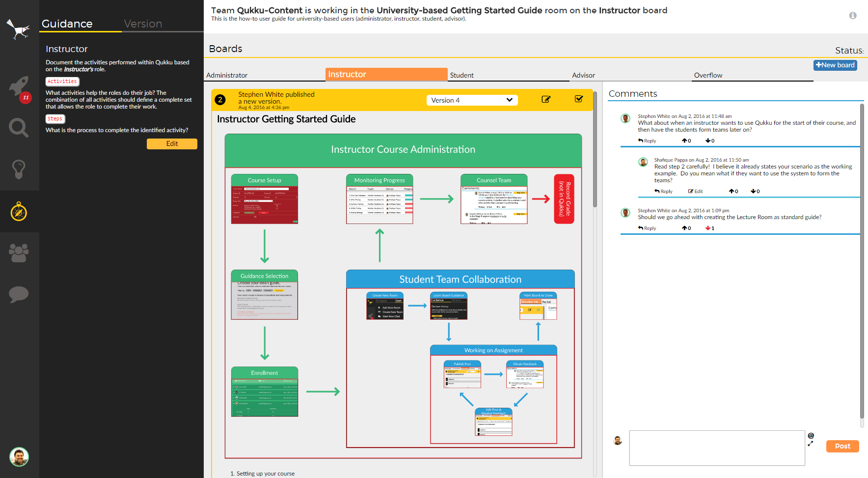Open the team members sidebar icon
The height and width of the screenshot is (478, 868).
pyautogui.click(x=19, y=253)
